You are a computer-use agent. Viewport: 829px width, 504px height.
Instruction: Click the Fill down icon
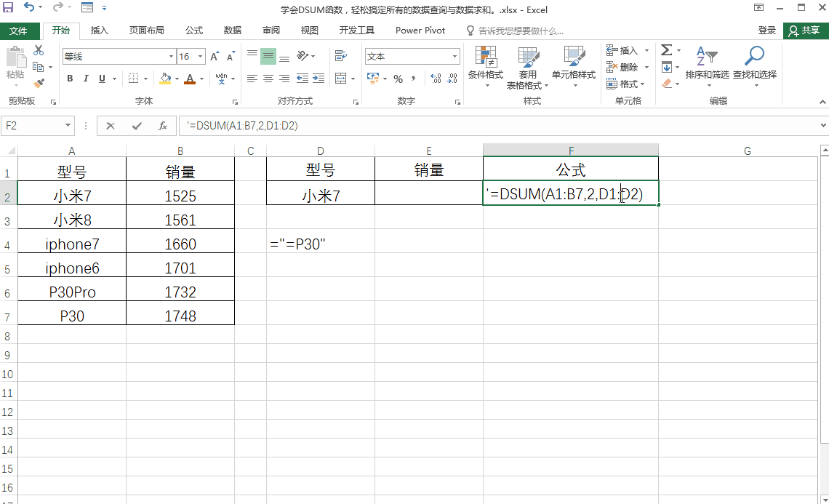pos(667,67)
